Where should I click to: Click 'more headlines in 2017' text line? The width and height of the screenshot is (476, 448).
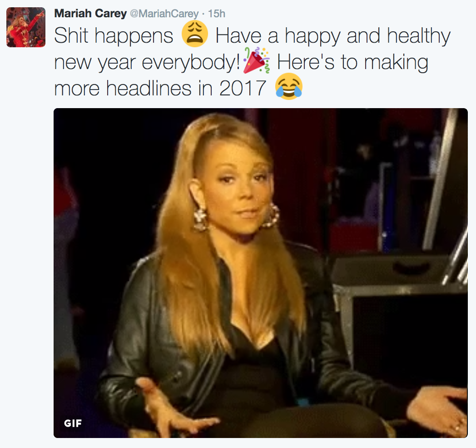pyautogui.click(x=160, y=89)
